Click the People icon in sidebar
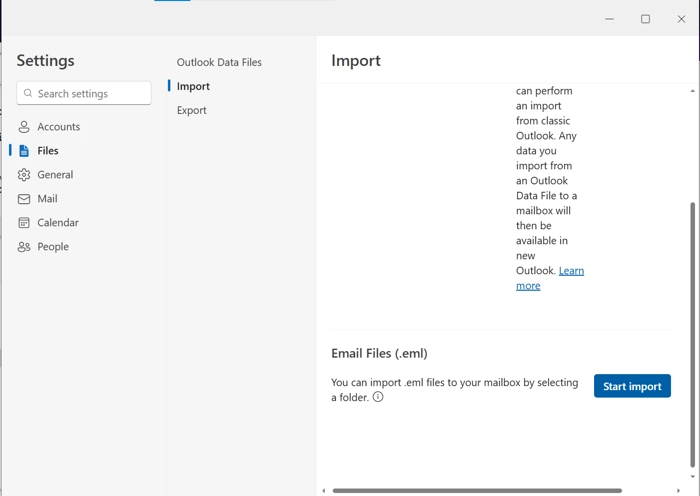Screen dimensions: 700x496 pos(24,247)
